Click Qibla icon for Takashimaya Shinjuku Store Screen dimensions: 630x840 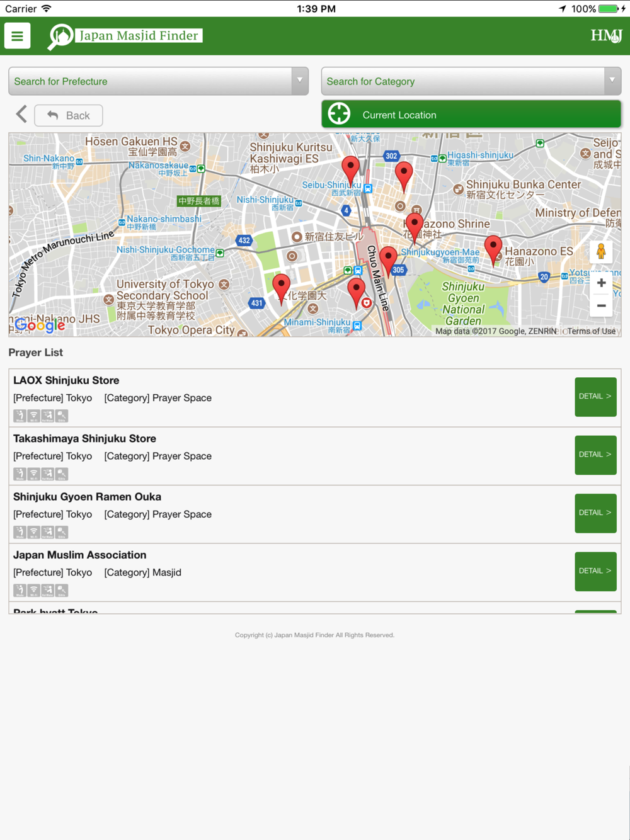click(62, 474)
